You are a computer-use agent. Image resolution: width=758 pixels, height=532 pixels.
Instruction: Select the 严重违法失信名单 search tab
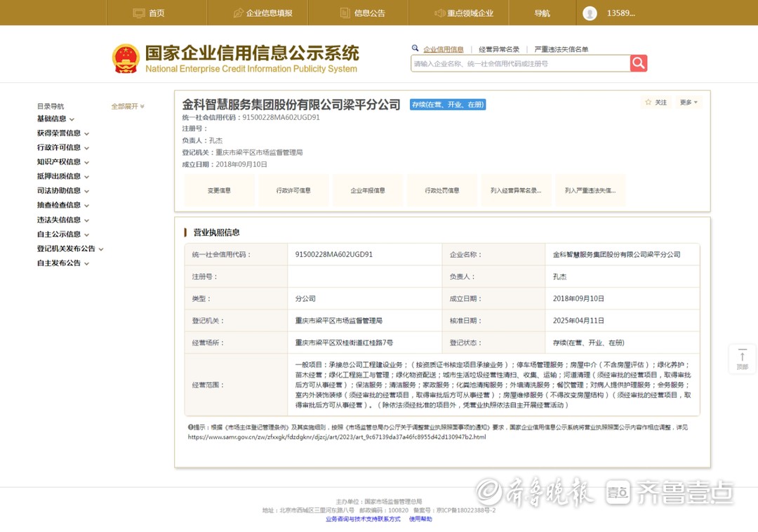[x=561, y=49]
